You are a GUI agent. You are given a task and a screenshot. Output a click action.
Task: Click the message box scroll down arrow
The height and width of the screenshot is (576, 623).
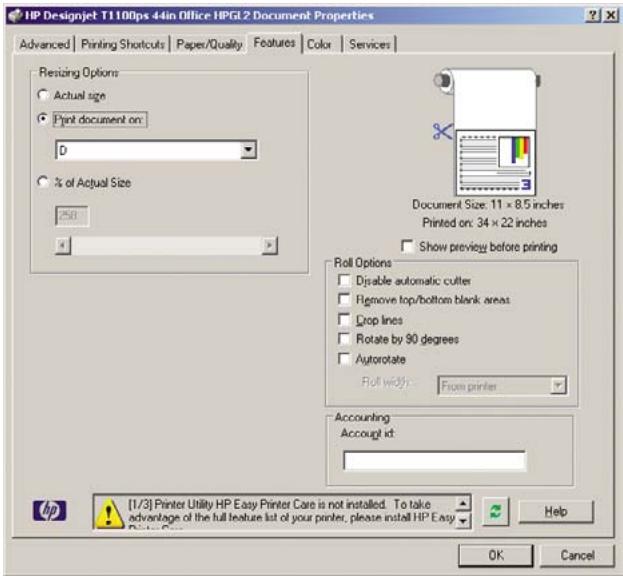pyautogui.click(x=463, y=520)
